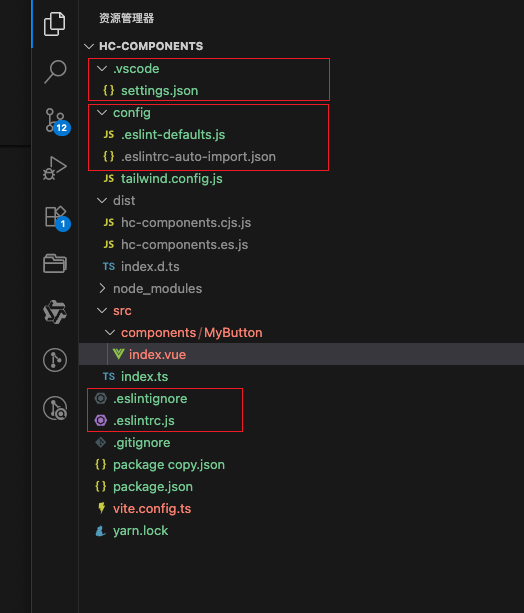Open package.json file

[x=153, y=487]
